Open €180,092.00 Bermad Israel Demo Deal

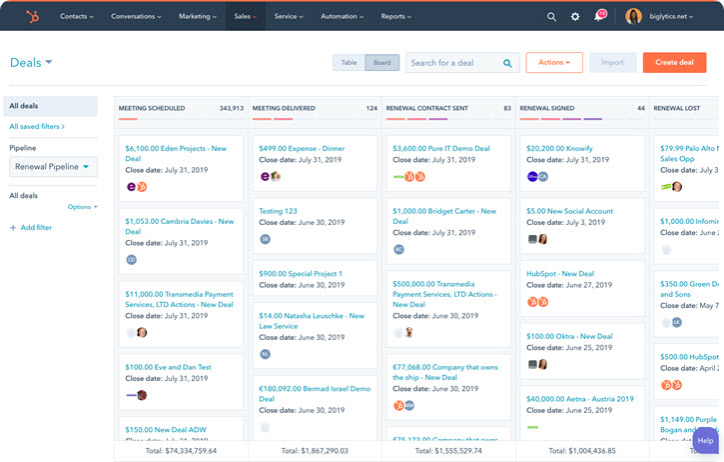click(x=314, y=394)
